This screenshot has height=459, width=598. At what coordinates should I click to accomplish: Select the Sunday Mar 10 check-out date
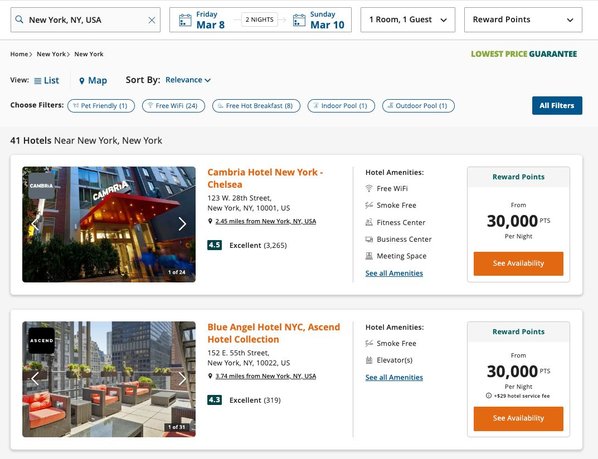coord(327,20)
